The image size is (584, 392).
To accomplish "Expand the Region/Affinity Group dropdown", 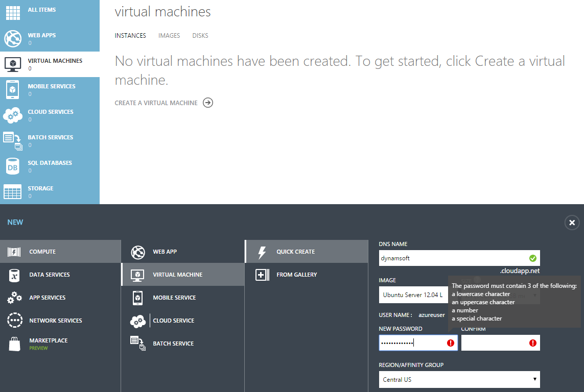I will (x=459, y=379).
